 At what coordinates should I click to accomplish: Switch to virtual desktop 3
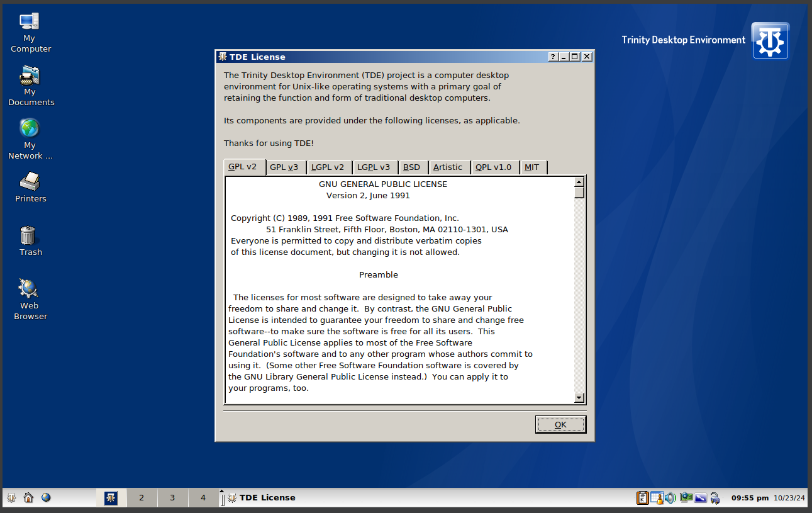pos(172,498)
